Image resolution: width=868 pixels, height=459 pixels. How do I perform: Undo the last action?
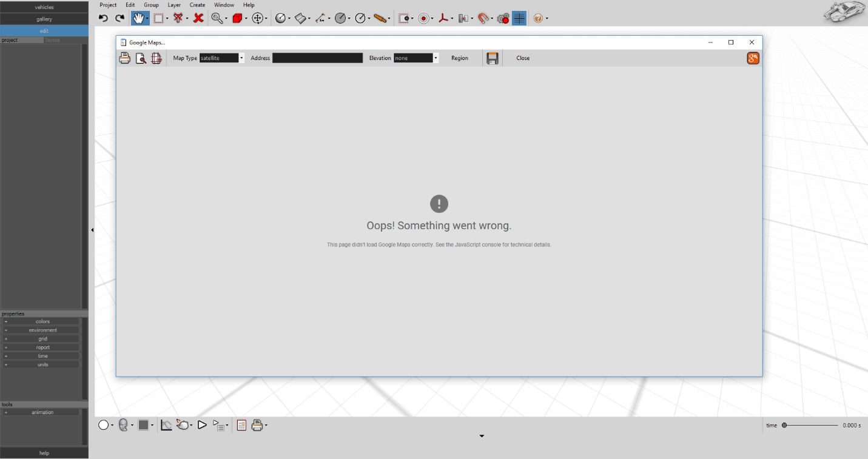pyautogui.click(x=103, y=19)
